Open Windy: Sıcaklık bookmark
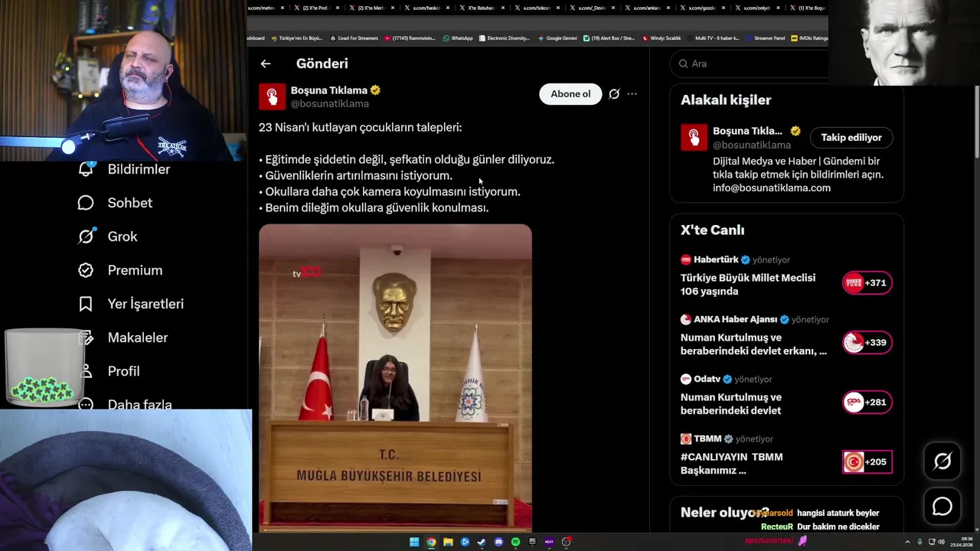Image resolution: width=980 pixels, height=551 pixels. [x=661, y=38]
